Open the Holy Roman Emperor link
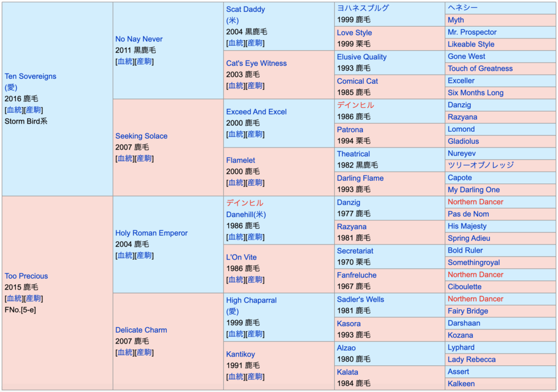Viewport: 558px width, 392px height. point(151,233)
